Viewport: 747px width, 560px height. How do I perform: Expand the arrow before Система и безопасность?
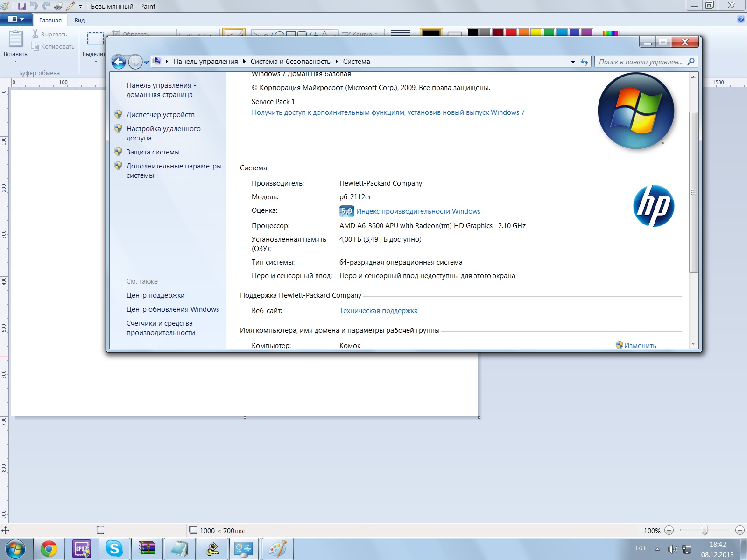(244, 62)
